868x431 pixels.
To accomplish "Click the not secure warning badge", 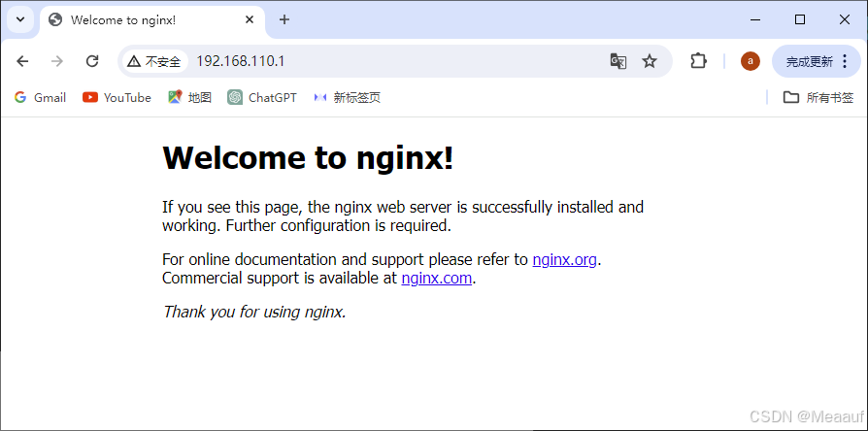I will [x=154, y=61].
